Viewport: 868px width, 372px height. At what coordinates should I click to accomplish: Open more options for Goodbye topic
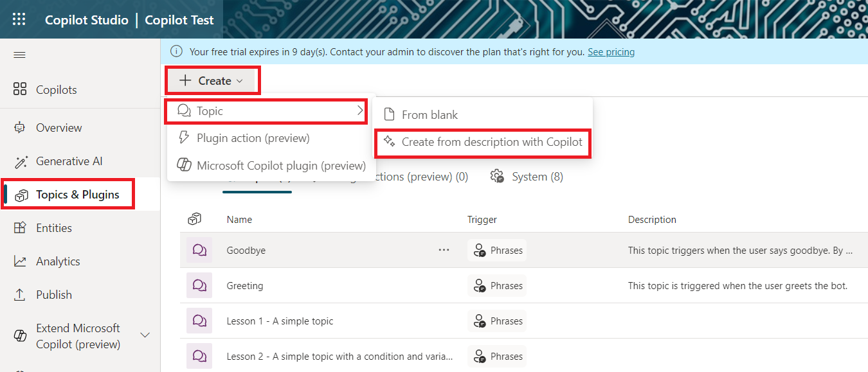(x=444, y=251)
